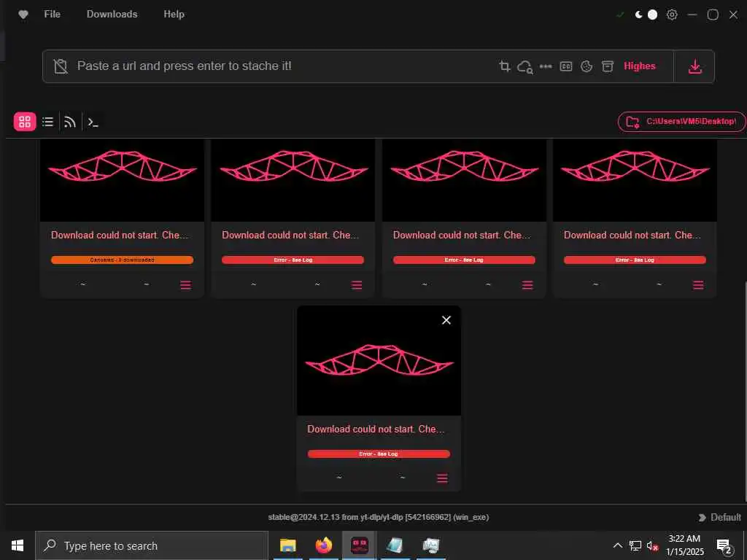Toggle the CC subtitles icon
The image size is (747, 560).
[566, 66]
